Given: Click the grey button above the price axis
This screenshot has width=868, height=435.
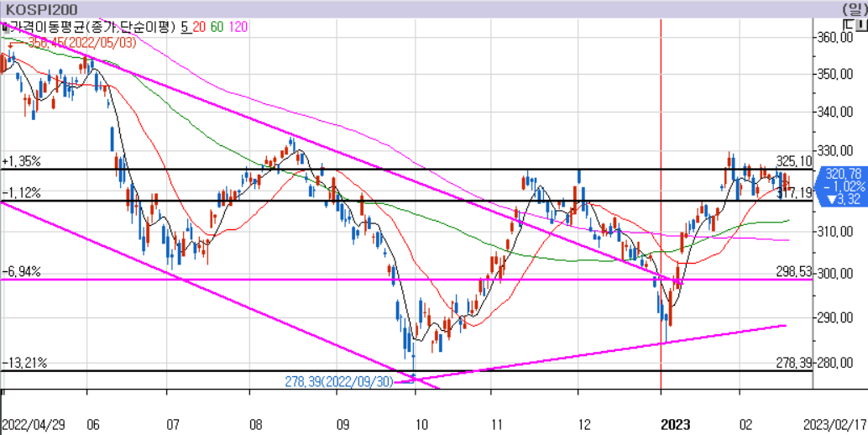Looking at the screenshot, I should pos(862,24).
